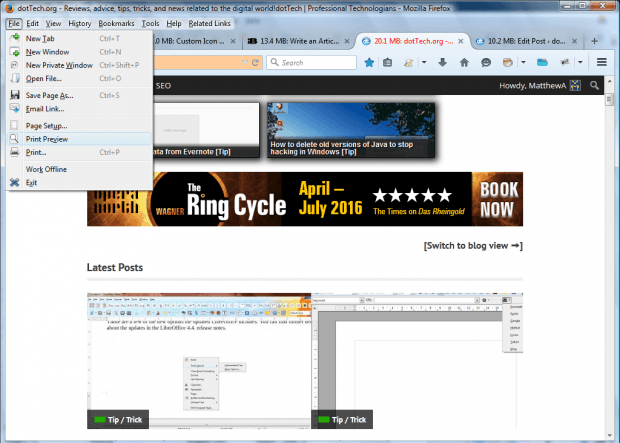This screenshot has height=443, width=620.
Task: Close the File menu via File item
Action: pos(14,24)
